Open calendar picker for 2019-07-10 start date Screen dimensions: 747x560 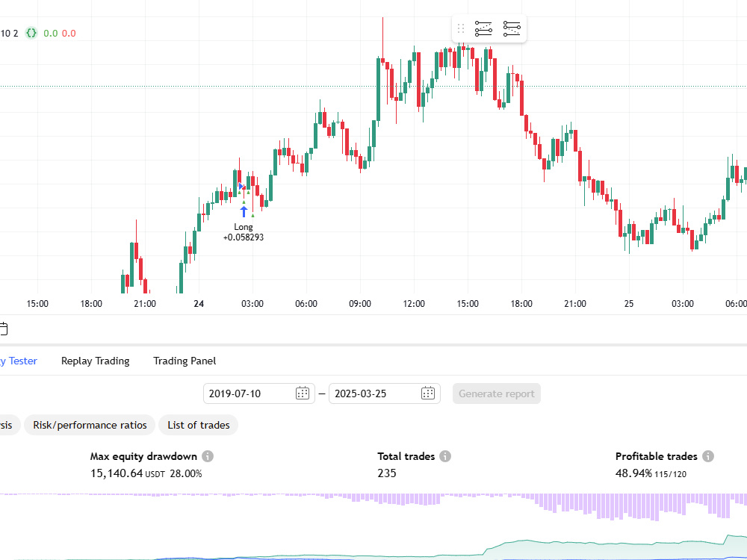(x=303, y=393)
